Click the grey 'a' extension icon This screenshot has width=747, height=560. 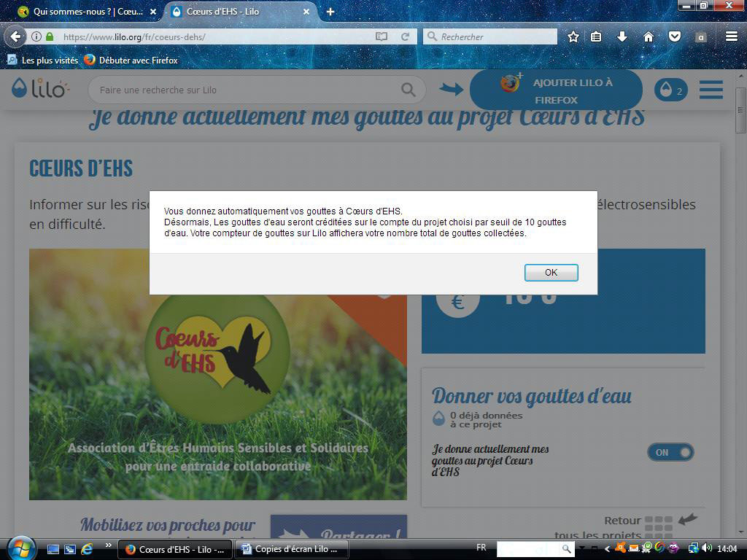tap(700, 37)
